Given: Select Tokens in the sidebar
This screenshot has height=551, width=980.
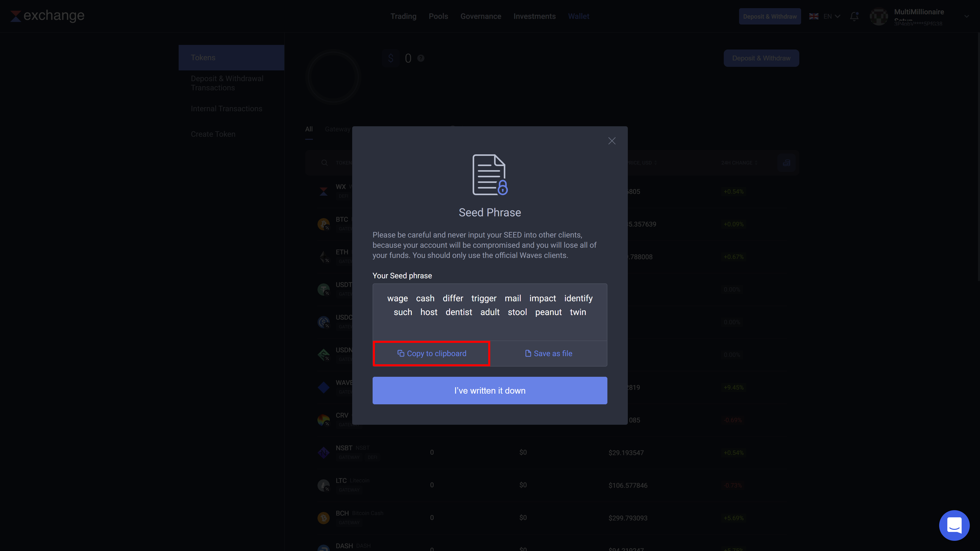Looking at the screenshot, I should [x=231, y=57].
